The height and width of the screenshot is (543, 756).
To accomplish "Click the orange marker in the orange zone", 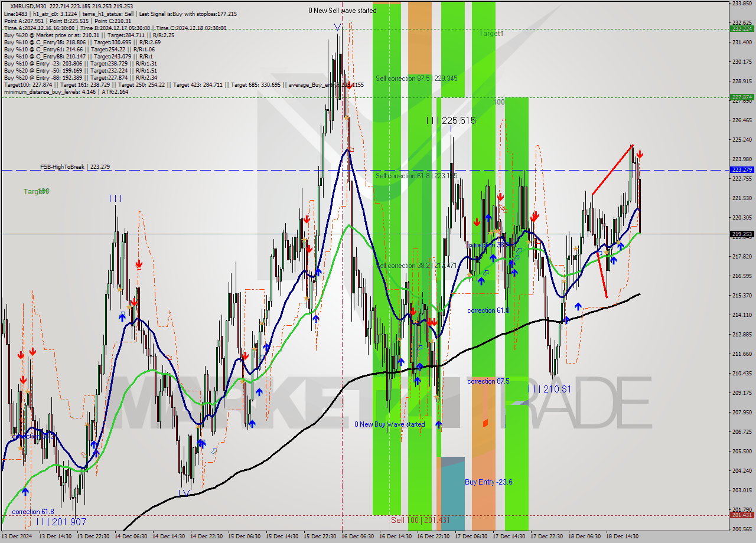I will [x=485, y=423].
